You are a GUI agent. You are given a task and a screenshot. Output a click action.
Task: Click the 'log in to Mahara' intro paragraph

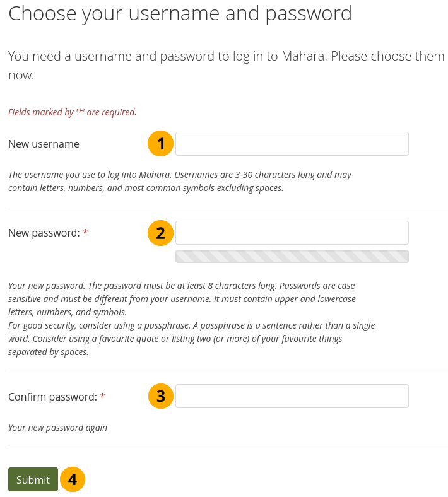tap(226, 65)
